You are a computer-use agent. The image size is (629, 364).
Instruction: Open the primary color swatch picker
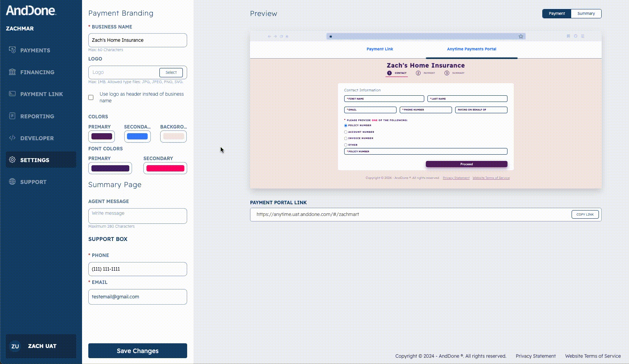[102, 136]
